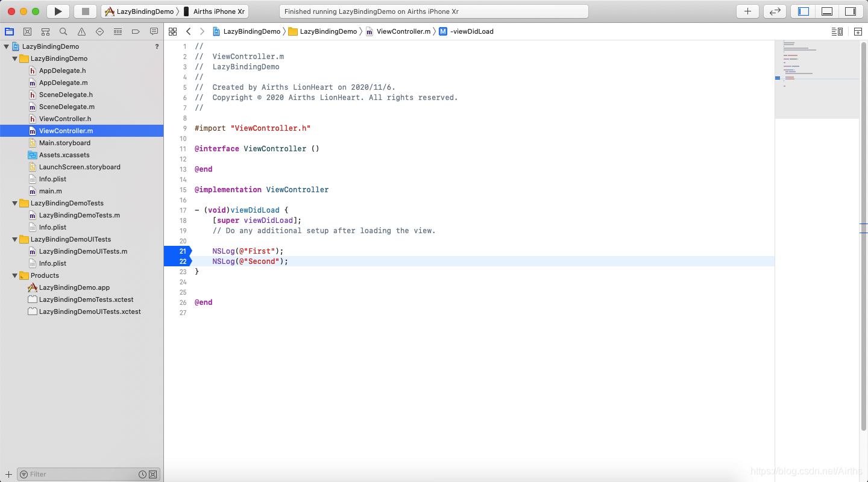Filter navigator by source-controlled files

pyautogui.click(x=153, y=474)
